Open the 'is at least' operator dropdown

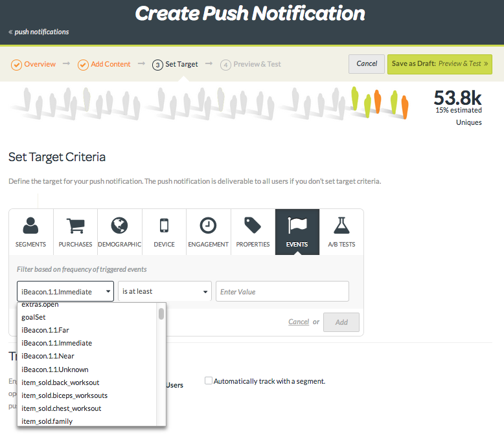coord(165,291)
